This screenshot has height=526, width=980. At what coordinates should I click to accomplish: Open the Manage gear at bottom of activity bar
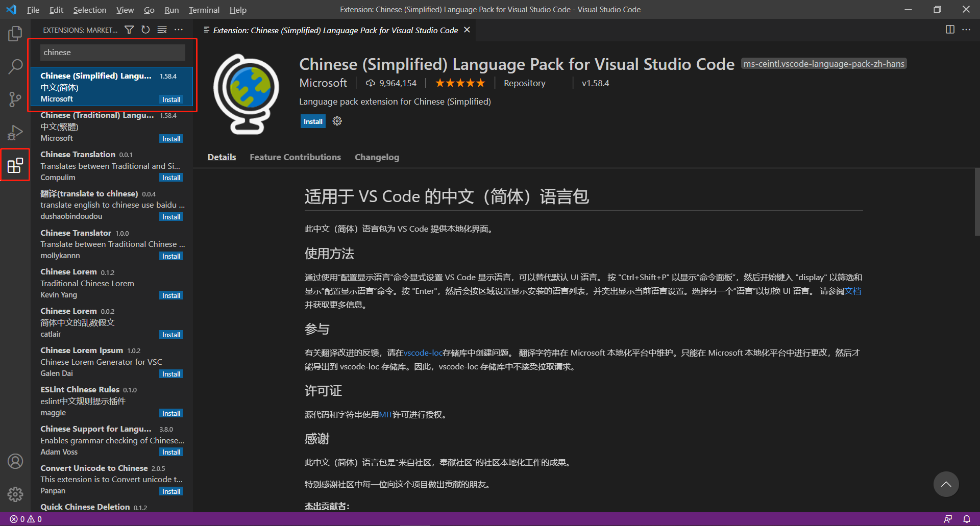(15, 494)
